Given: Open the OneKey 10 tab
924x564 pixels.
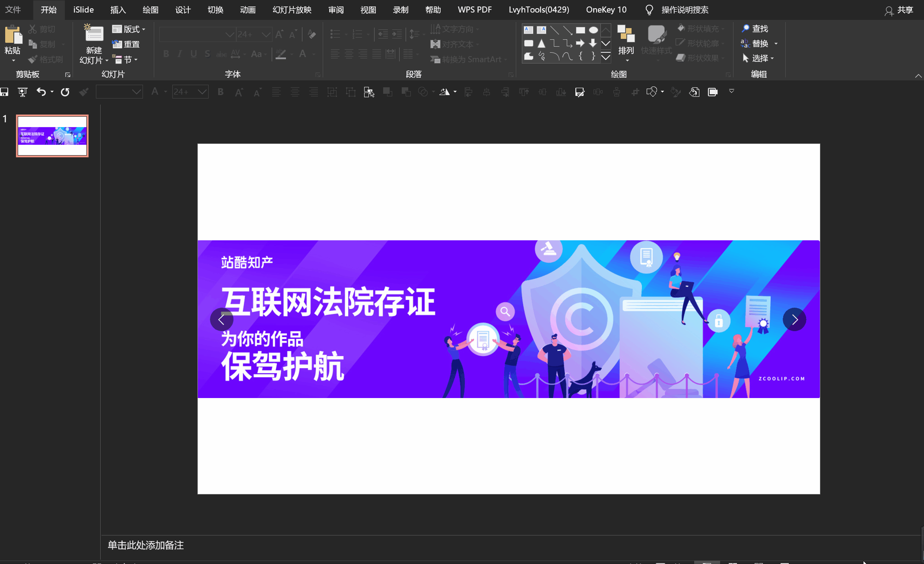Looking at the screenshot, I should click(606, 10).
